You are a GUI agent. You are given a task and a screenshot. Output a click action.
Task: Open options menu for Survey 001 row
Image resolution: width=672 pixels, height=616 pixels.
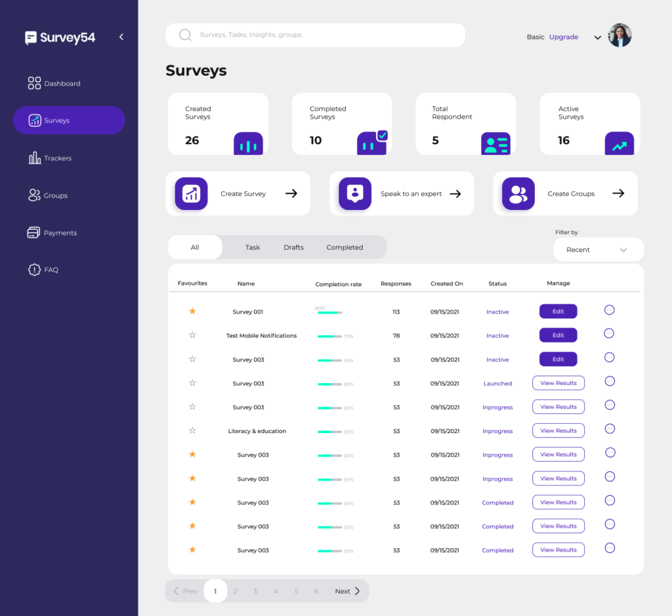tap(609, 310)
